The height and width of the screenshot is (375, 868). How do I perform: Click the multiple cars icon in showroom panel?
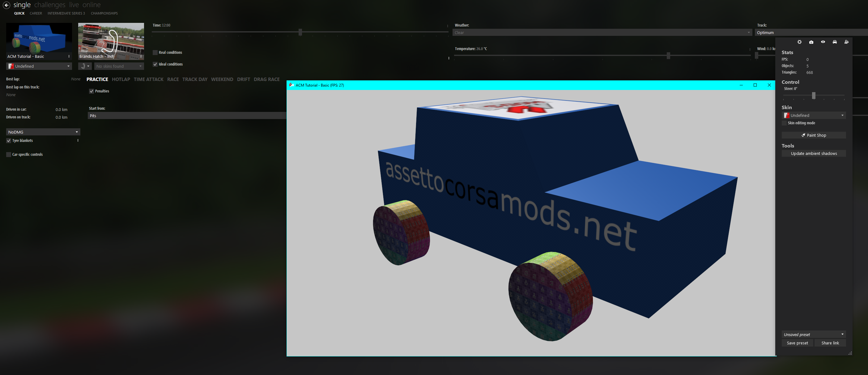(846, 42)
